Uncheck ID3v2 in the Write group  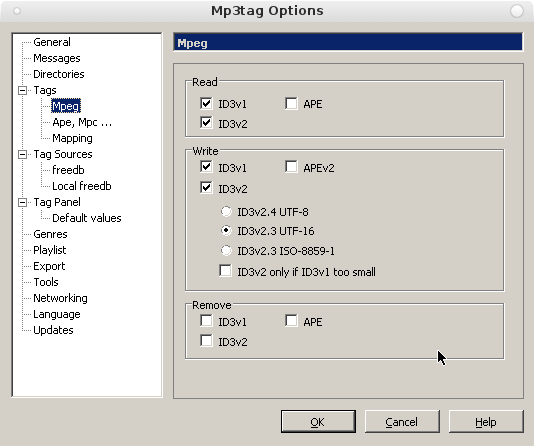point(206,188)
